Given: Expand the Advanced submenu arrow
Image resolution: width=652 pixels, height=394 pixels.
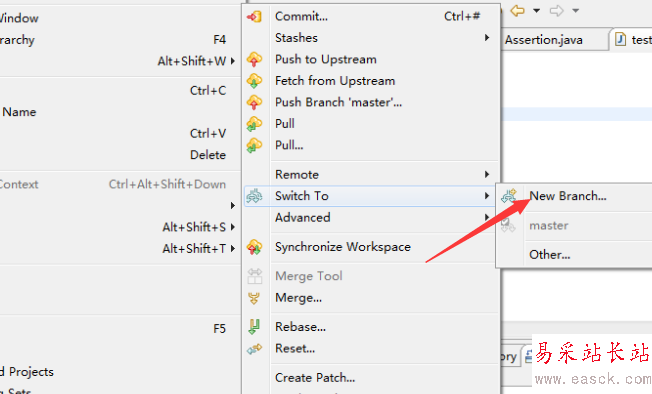Looking at the screenshot, I should (x=487, y=217).
